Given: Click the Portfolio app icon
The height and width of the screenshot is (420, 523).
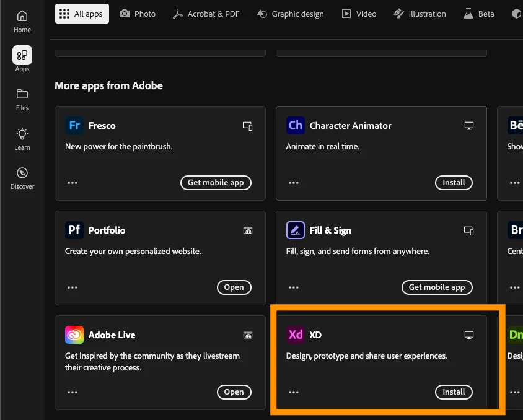Looking at the screenshot, I should pyautogui.click(x=74, y=230).
